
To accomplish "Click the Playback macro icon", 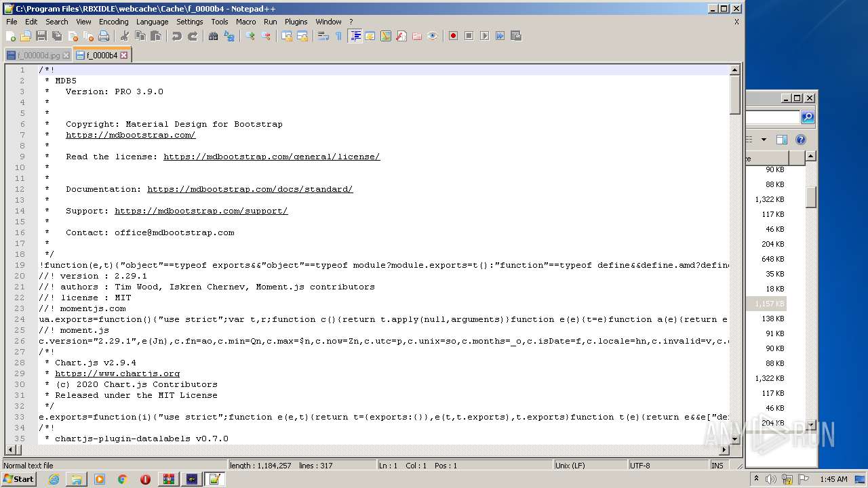I will [x=484, y=36].
